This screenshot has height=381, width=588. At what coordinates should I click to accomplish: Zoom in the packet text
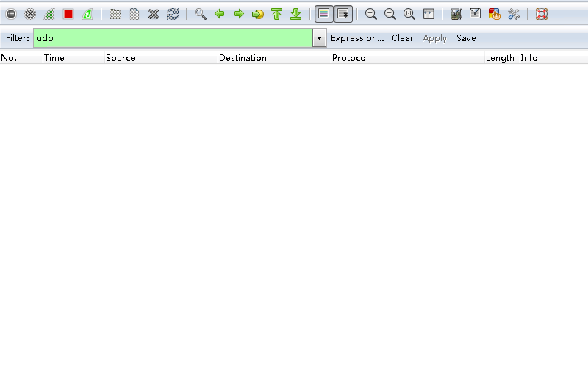(371, 14)
